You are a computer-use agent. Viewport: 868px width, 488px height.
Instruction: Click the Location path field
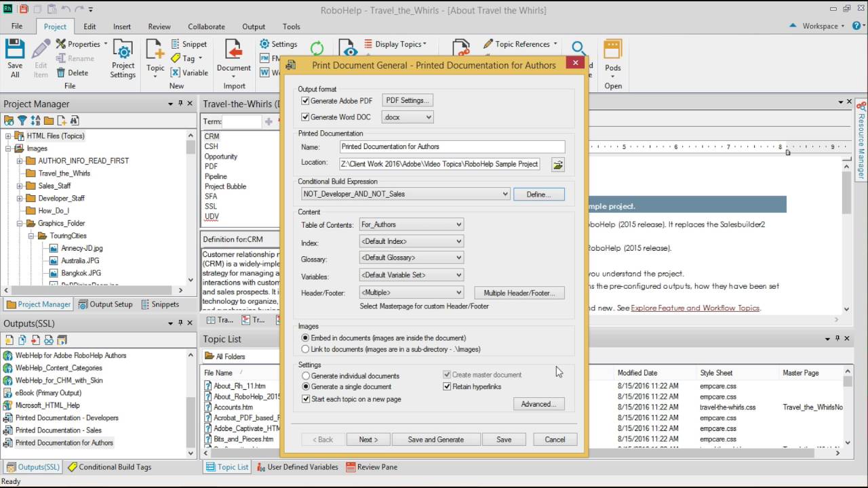[x=440, y=164]
